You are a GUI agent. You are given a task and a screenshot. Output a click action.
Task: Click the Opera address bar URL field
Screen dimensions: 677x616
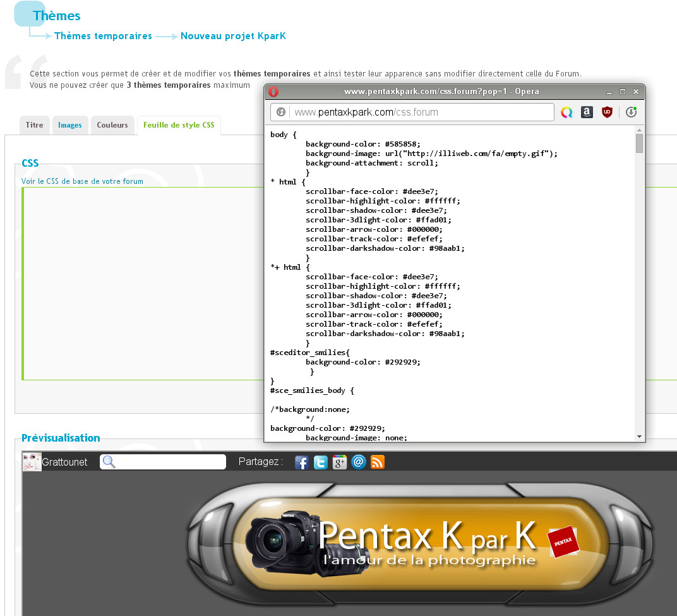click(x=412, y=112)
